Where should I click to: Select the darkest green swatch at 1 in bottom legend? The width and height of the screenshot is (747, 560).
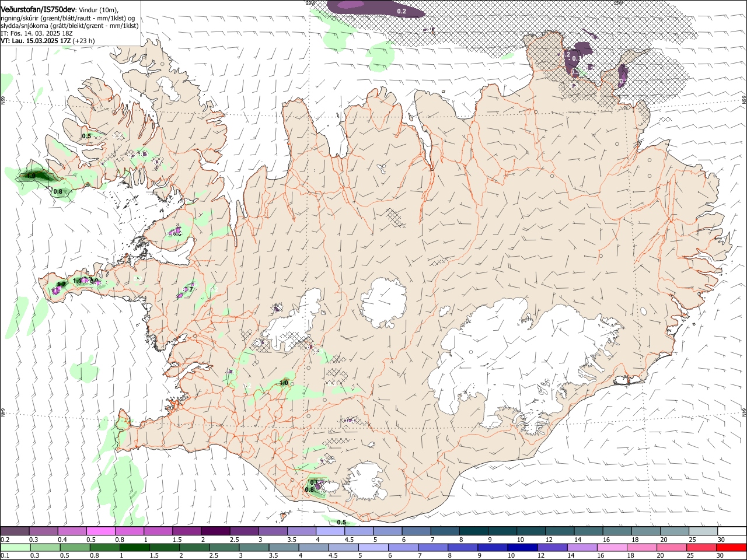pos(134,547)
